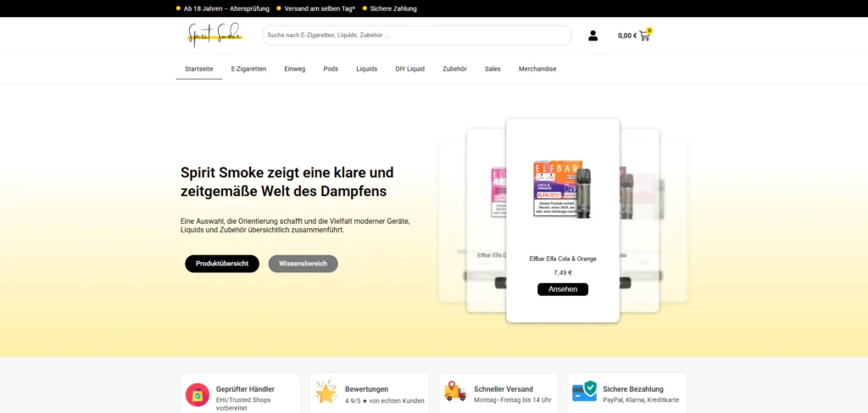Open the user account icon
This screenshot has height=413, width=868.
click(x=593, y=36)
